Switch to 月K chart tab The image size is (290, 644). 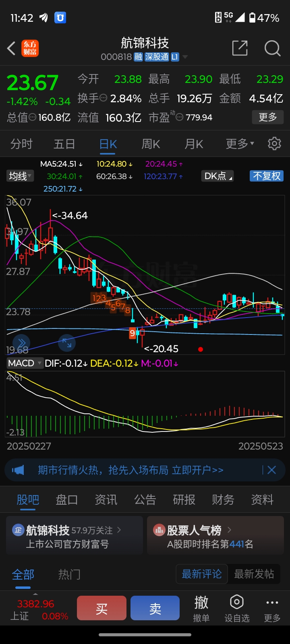(194, 144)
